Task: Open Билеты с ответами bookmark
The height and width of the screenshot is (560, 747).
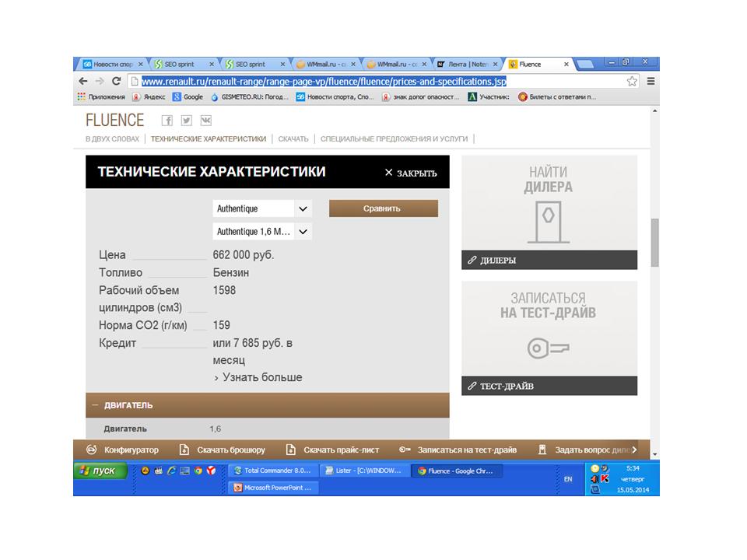Action: 557,96
